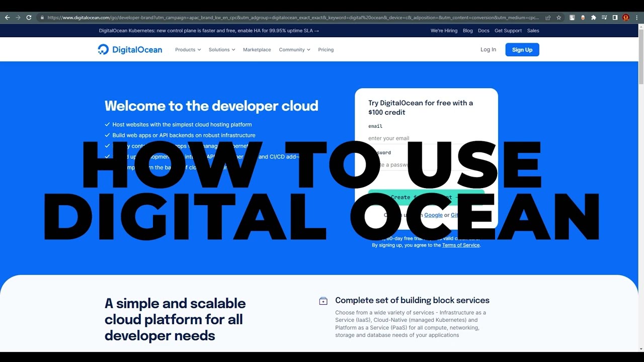Open the Extensions puzzle icon
The image size is (644, 362).
[594, 18]
